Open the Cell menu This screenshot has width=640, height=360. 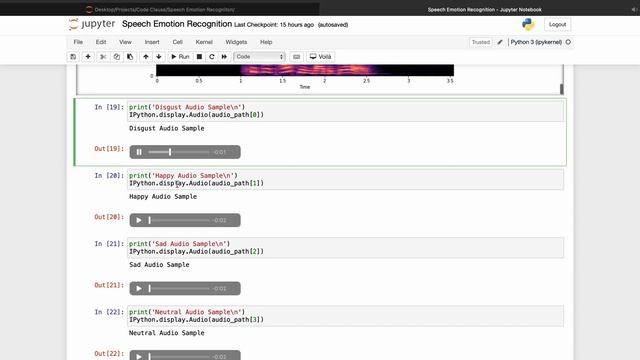pyautogui.click(x=178, y=42)
